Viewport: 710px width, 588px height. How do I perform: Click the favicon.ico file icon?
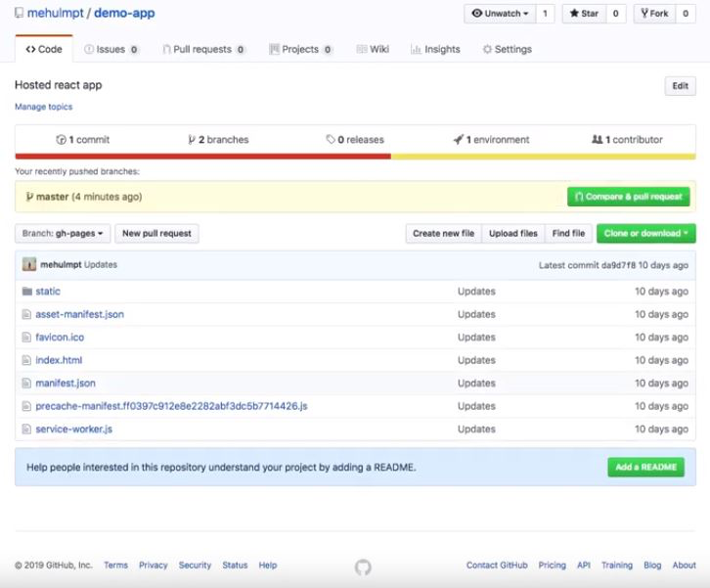[26, 338]
